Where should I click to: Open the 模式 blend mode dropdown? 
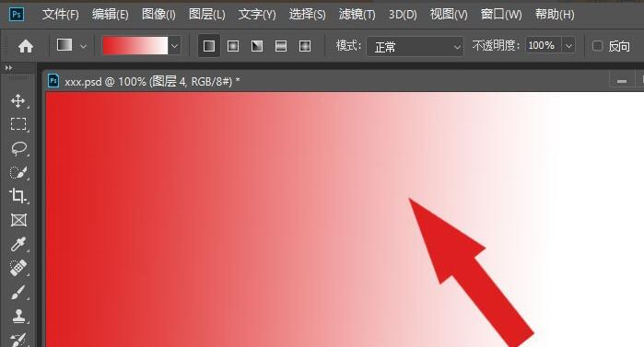(415, 47)
